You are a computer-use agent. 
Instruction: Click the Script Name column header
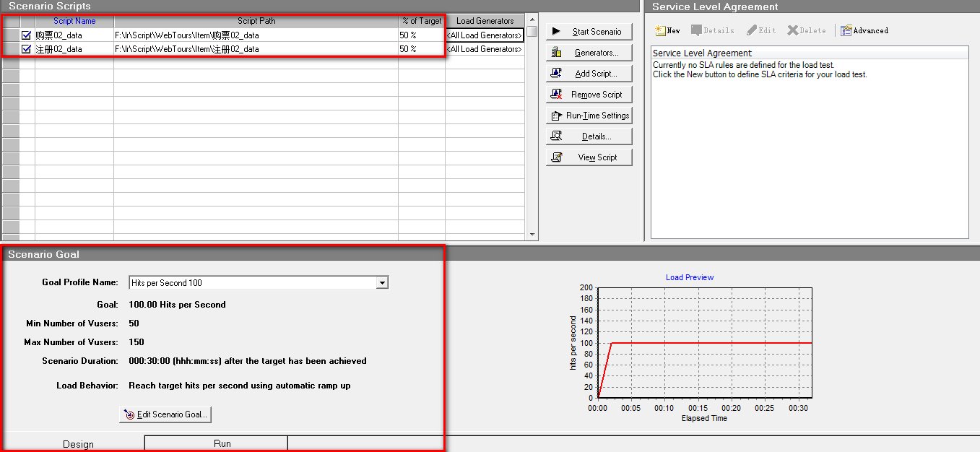pyautogui.click(x=74, y=21)
